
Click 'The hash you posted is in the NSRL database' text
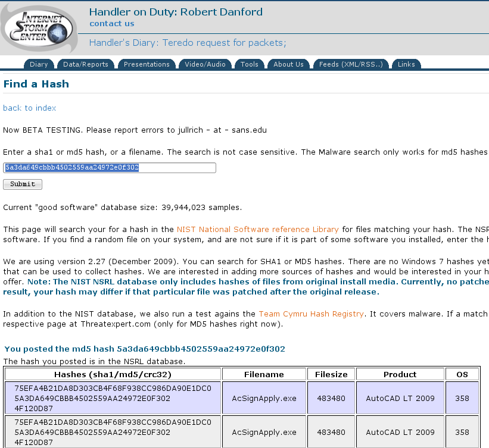tap(94, 361)
